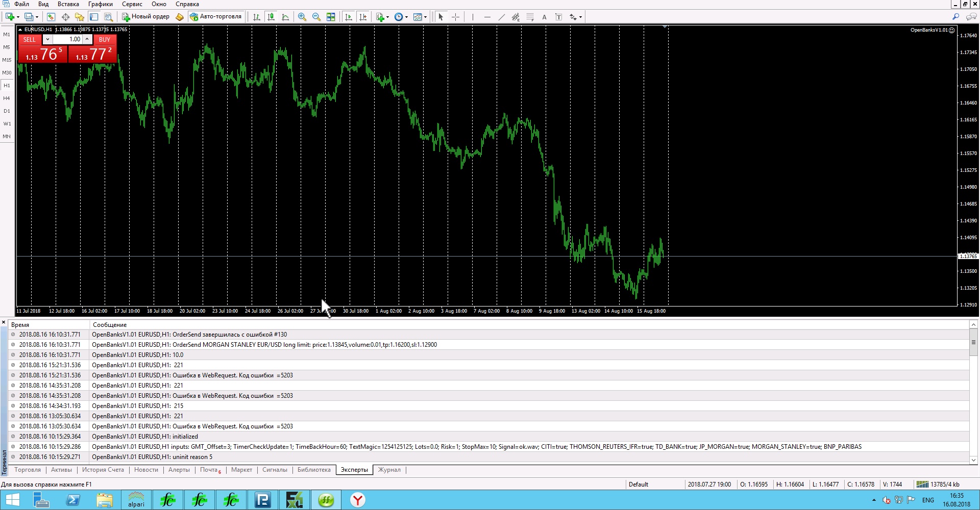Switch chart to line chart mode
Screen dimensions: 980x510
coord(285,17)
